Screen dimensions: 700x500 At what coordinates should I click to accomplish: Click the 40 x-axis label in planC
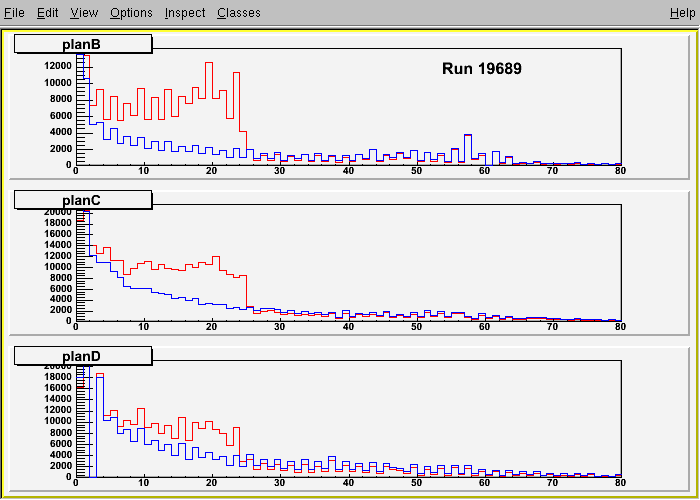click(348, 326)
